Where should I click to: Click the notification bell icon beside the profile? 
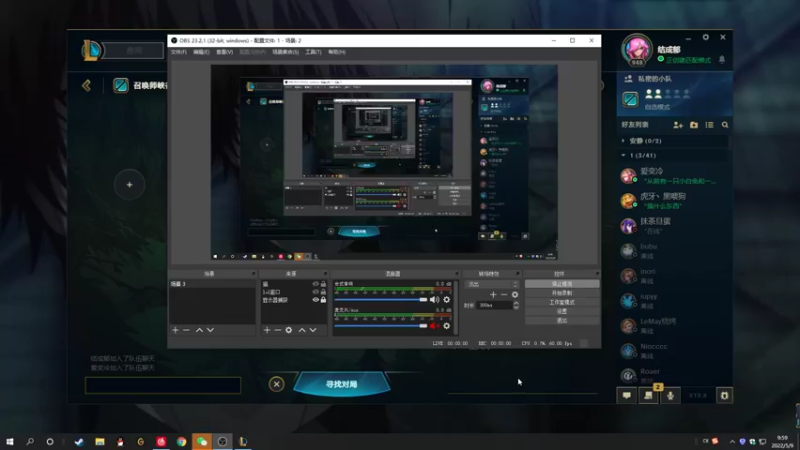[x=722, y=60]
